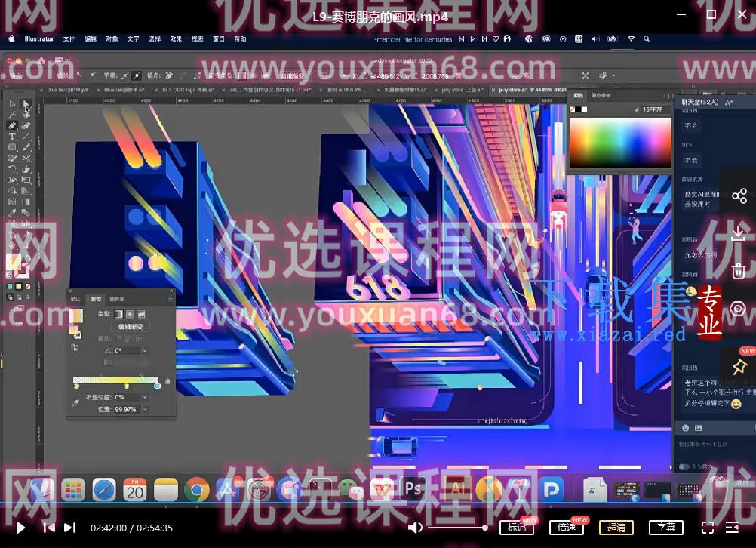Select the Rectangle tool
Image resolution: width=756 pixels, height=548 pixels.
pyautogui.click(x=12, y=147)
